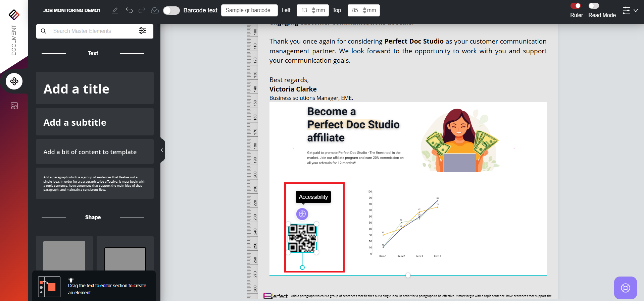644x301 pixels.
Task: Select the QR code on the canvas
Action: (302, 238)
